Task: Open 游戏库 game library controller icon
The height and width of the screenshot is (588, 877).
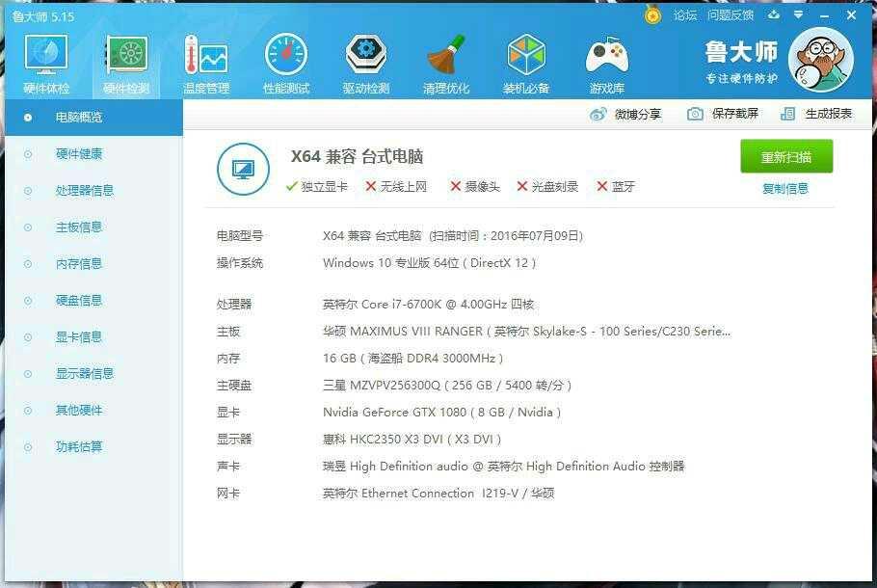Action: click(x=607, y=63)
